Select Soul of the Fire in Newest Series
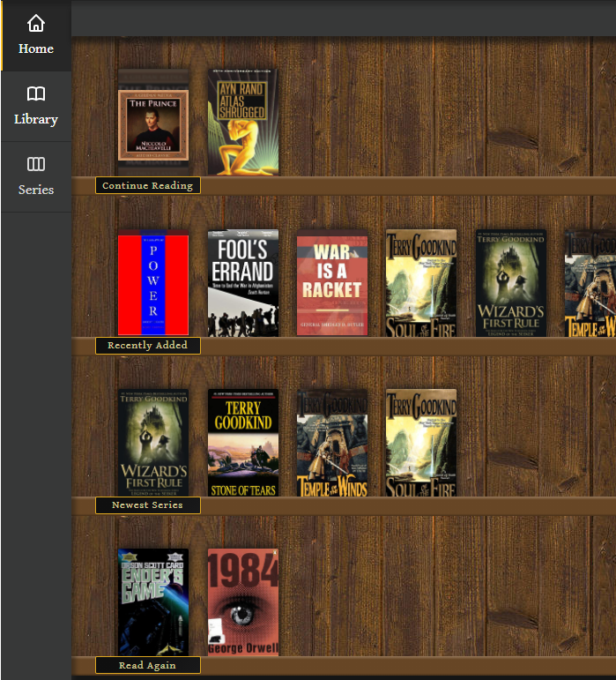Screen dimensions: 616x680 point(421,443)
